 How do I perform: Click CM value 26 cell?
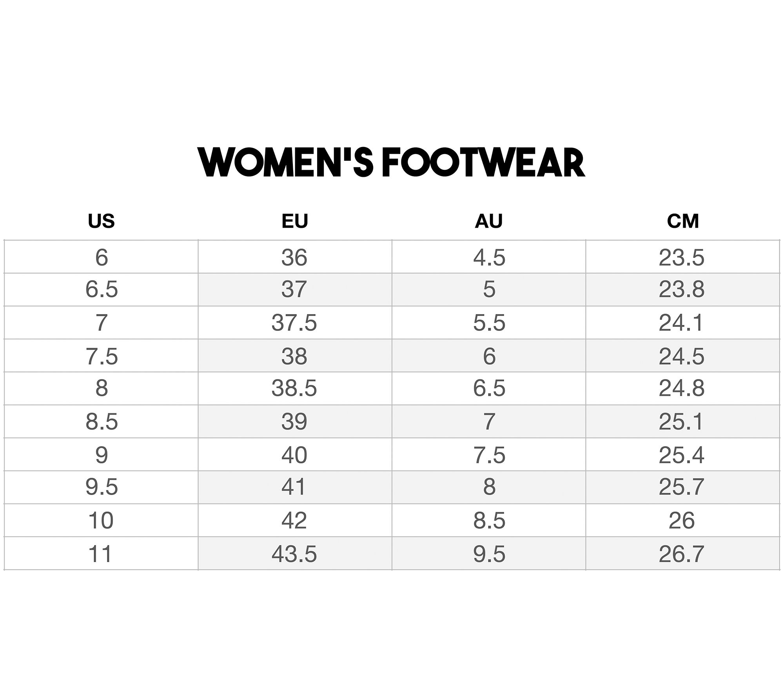point(683,520)
